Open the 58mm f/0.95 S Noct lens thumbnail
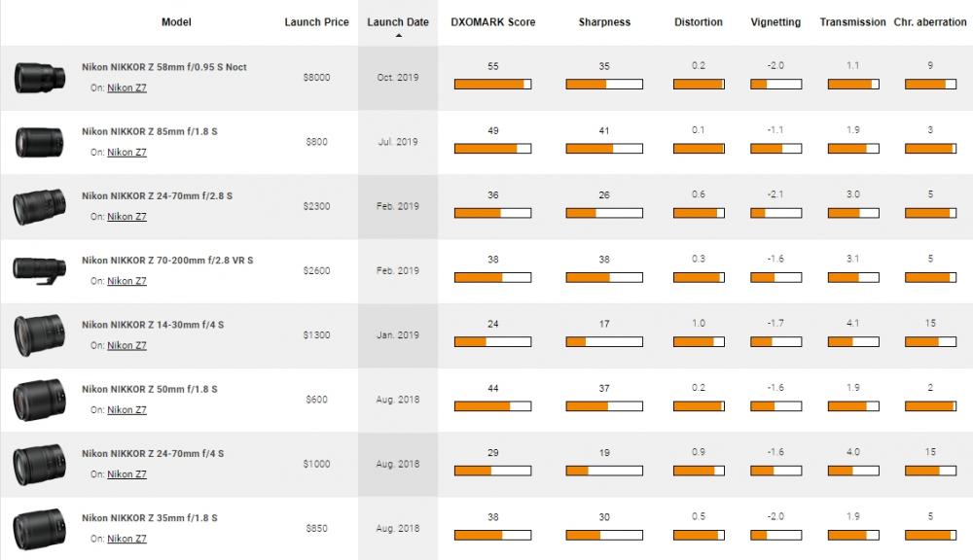The height and width of the screenshot is (560, 973). [40, 78]
